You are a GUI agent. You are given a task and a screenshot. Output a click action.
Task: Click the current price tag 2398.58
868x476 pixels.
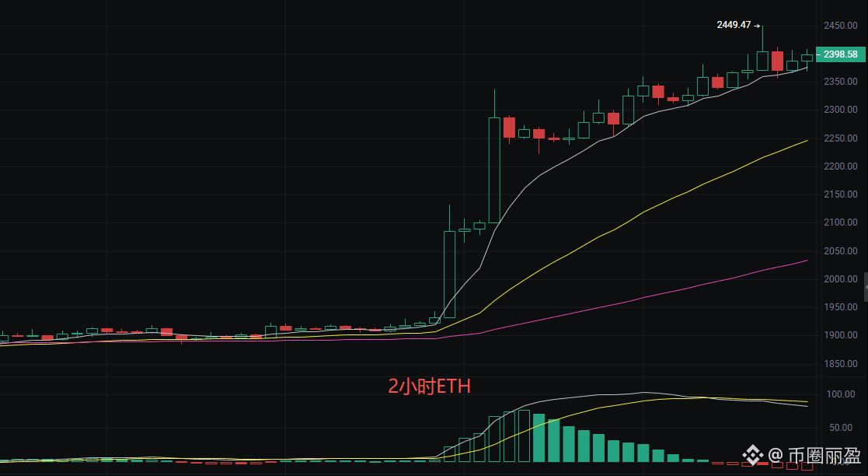[x=840, y=54]
